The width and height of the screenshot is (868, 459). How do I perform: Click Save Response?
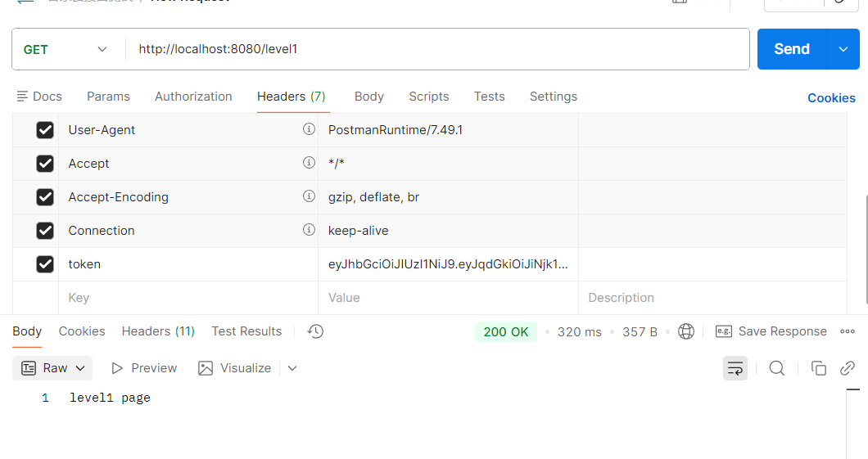[771, 331]
